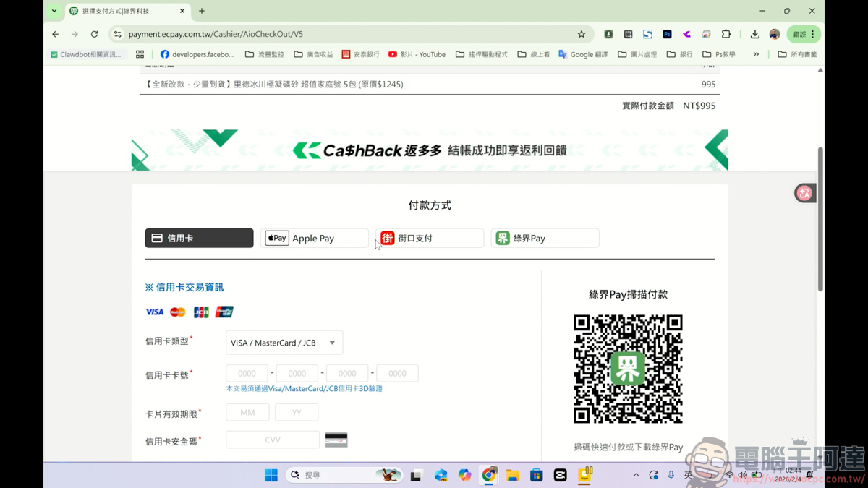Click the first card number field
Screen dimensions: 868x488
[x=247, y=373]
